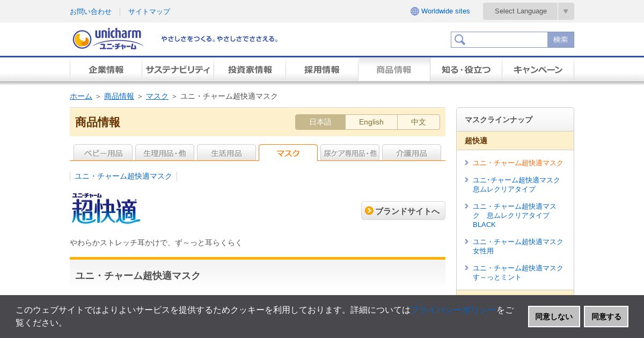Click 同意する on cookie banner

[x=606, y=317]
